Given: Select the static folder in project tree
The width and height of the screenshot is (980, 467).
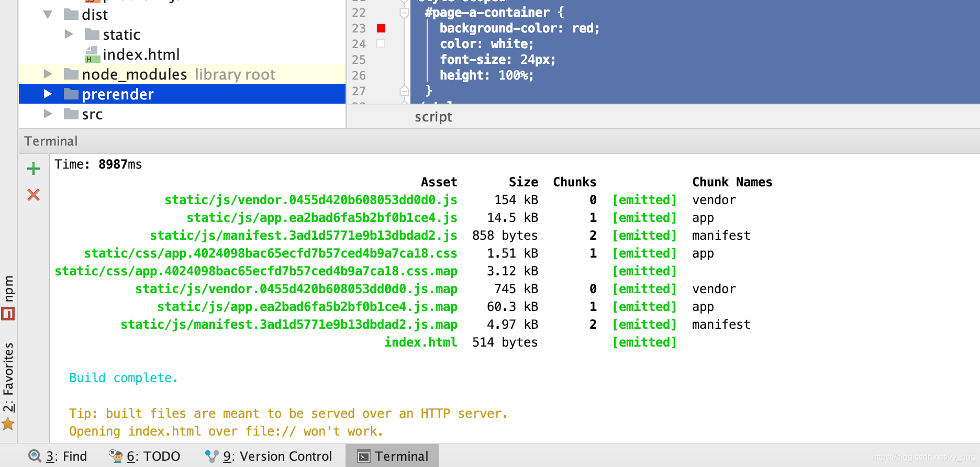Looking at the screenshot, I should coord(121,35).
